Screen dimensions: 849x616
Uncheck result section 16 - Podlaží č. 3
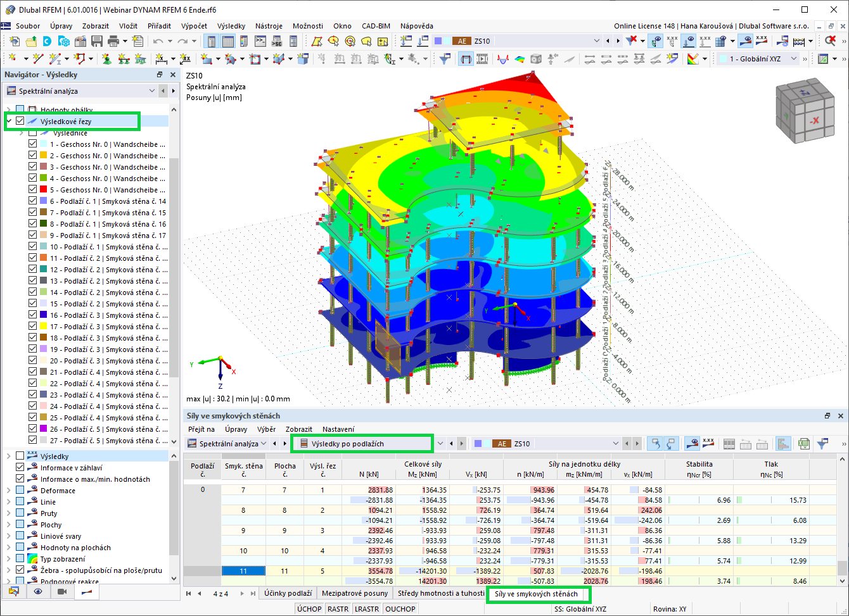(x=32, y=315)
